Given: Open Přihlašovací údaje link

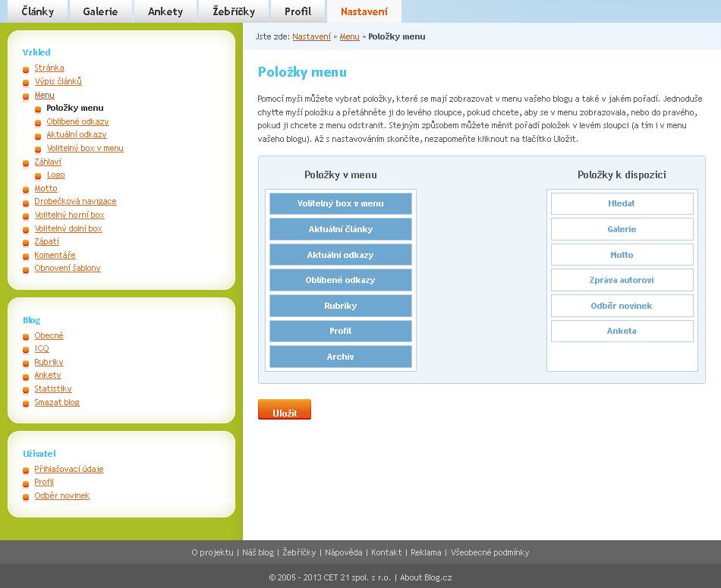Looking at the screenshot, I should (69, 469).
